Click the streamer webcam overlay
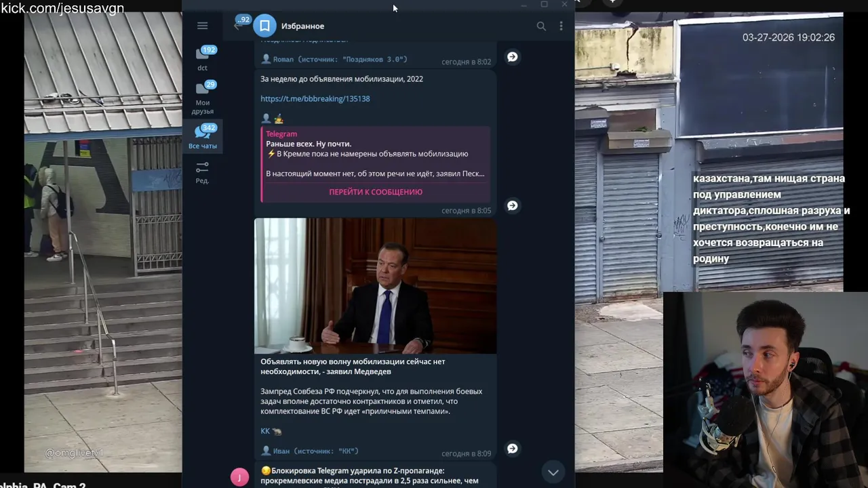Image resolution: width=868 pixels, height=488 pixels. [x=766, y=390]
